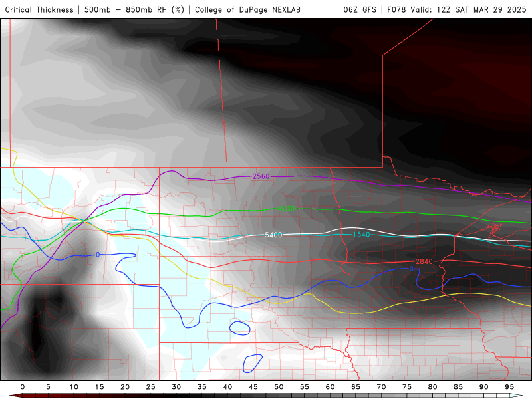532x399 pixels.
Task: Click the 30 value on the color scale
Action: point(176,387)
